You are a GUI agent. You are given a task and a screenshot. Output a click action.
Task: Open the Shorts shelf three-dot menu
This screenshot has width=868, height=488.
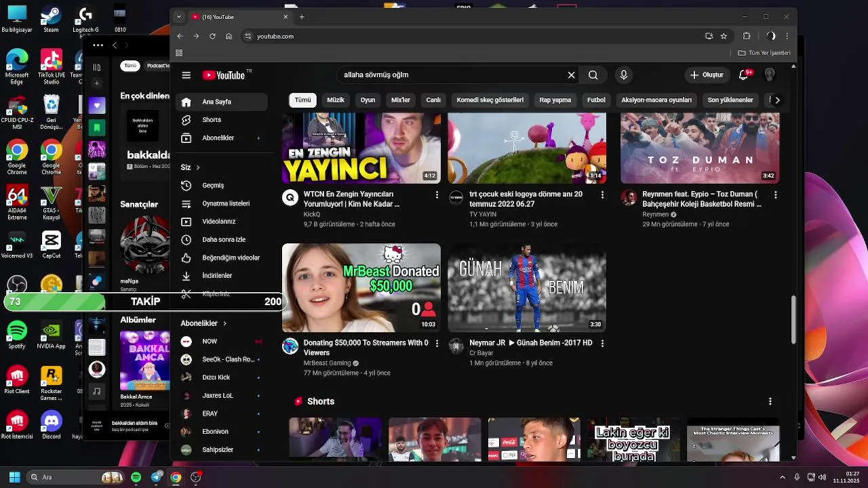770,401
